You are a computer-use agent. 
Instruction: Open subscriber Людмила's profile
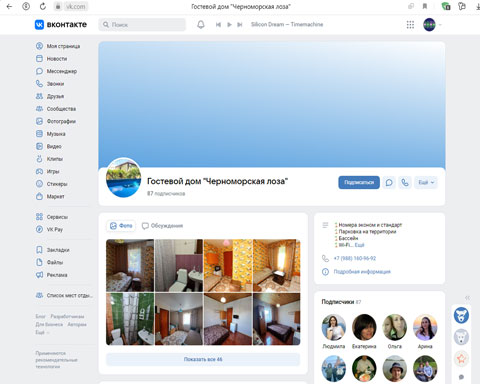[334, 331]
